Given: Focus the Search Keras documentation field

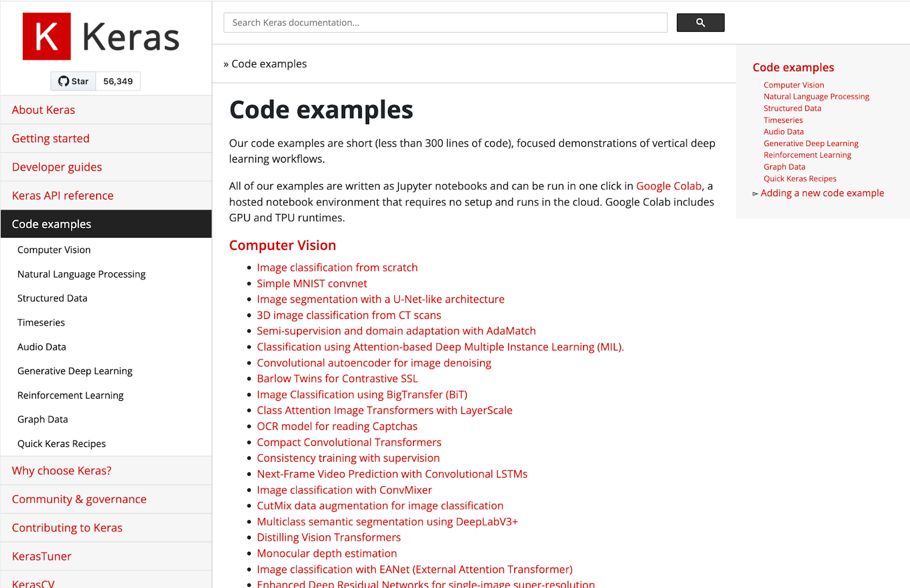Looking at the screenshot, I should (x=445, y=23).
